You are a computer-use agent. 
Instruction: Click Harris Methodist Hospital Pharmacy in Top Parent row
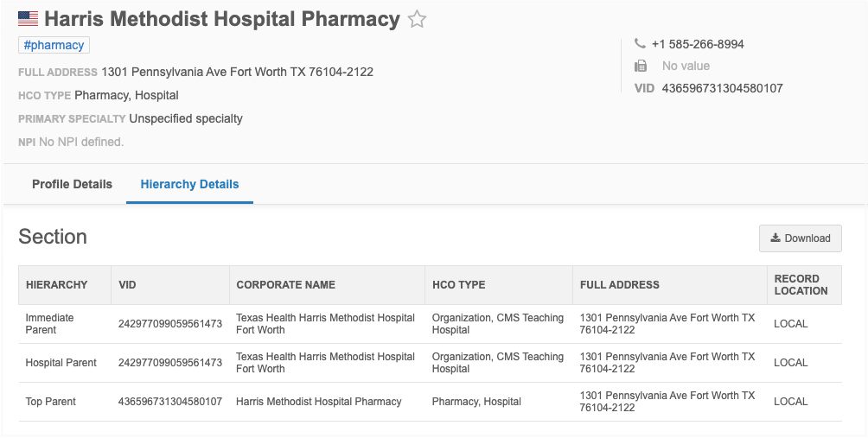(318, 402)
